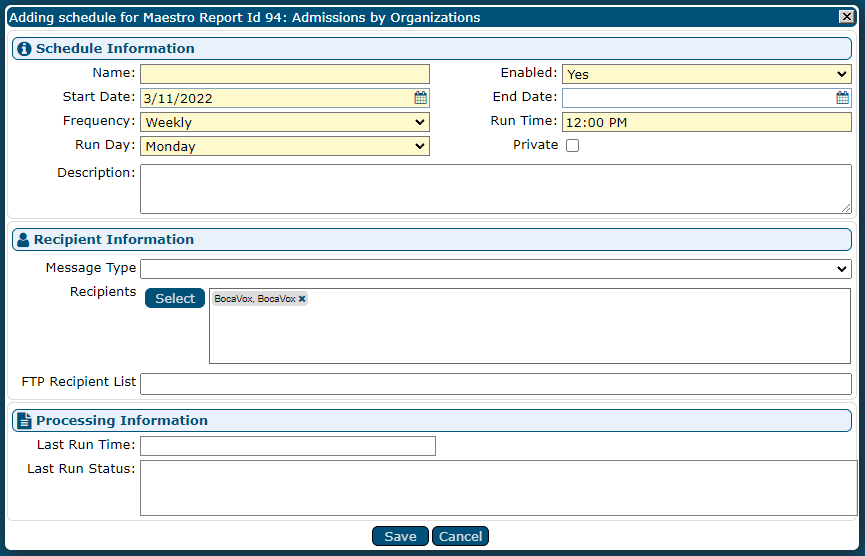Click the Last Run Time field
The height and width of the screenshot is (556, 865).
pos(288,446)
